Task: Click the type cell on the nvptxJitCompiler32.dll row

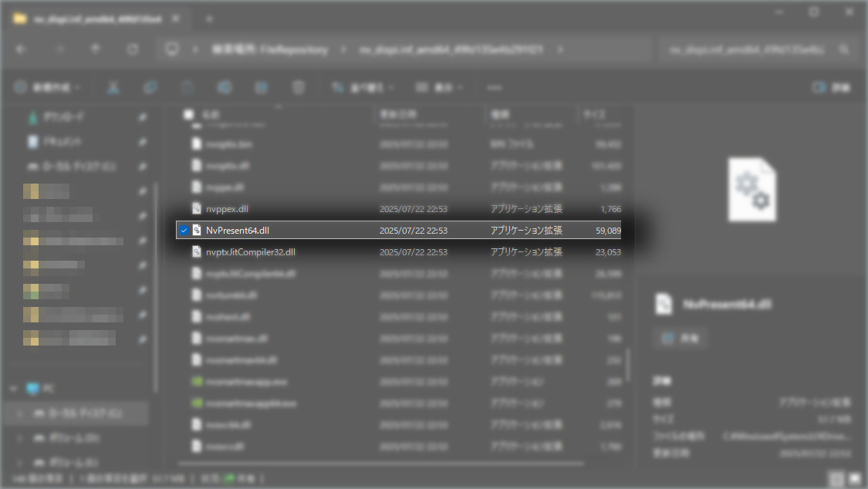Action: tap(526, 252)
